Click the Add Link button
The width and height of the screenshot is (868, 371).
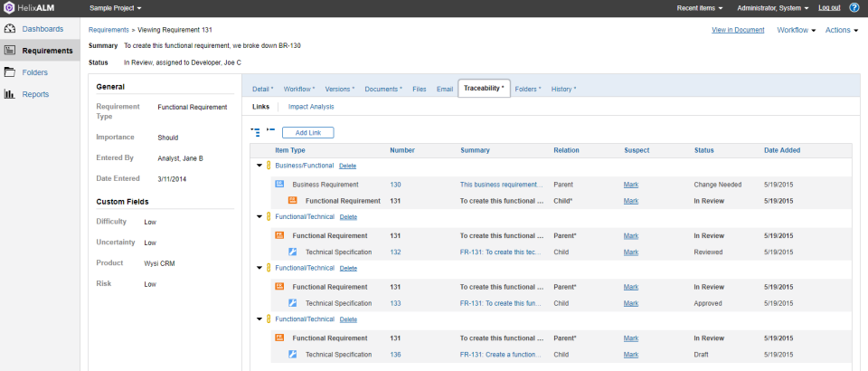[x=307, y=133]
